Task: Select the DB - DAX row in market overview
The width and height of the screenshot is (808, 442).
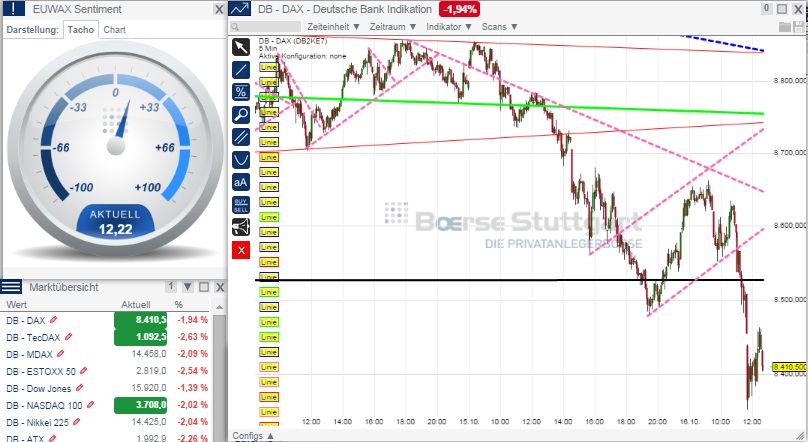Action: tap(107, 320)
